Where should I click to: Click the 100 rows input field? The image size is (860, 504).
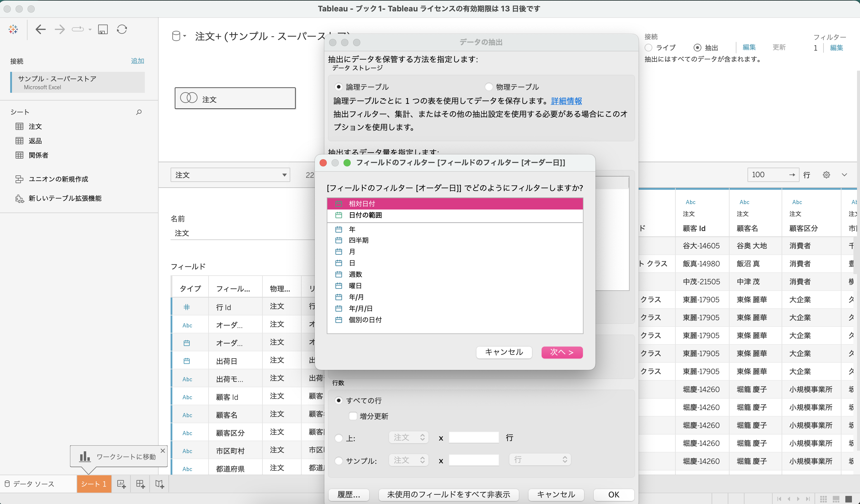click(x=767, y=174)
